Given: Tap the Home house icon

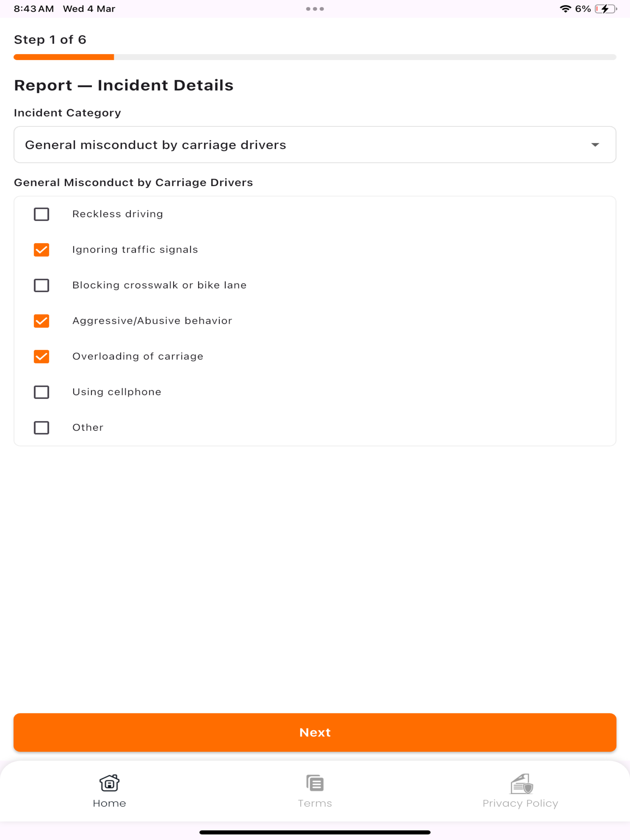Looking at the screenshot, I should 109,783.
